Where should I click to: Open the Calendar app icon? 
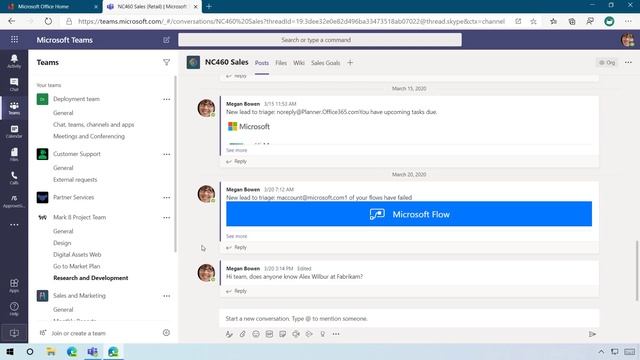[14, 131]
